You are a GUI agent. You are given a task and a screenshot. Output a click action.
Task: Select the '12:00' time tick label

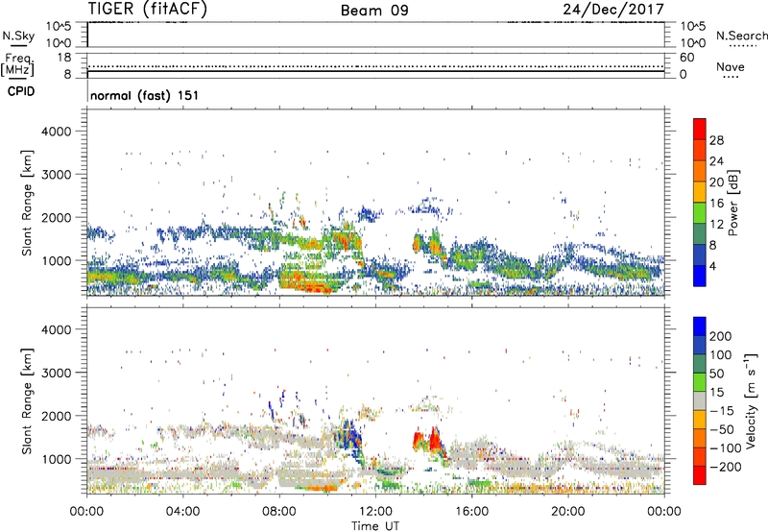coord(375,512)
